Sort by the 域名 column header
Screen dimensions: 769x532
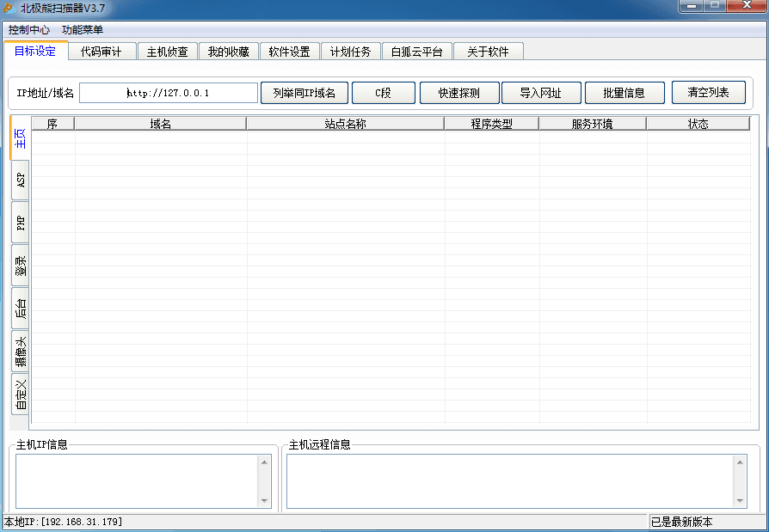point(160,124)
